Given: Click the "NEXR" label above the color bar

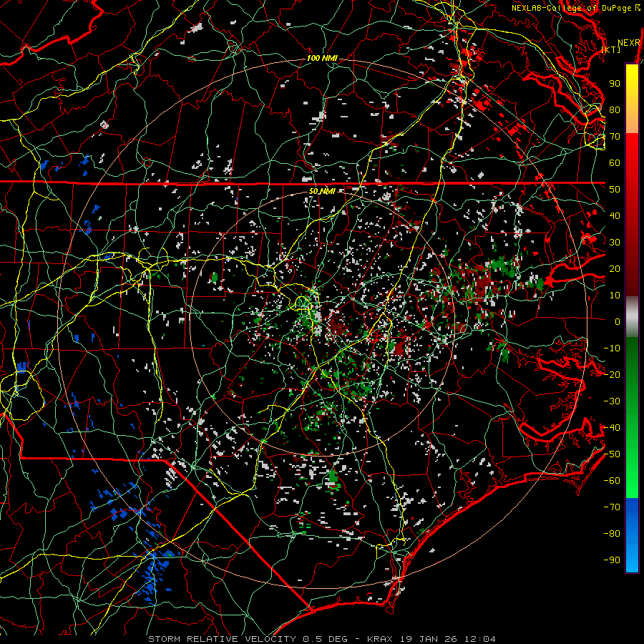Looking at the screenshot, I should pyautogui.click(x=629, y=43).
